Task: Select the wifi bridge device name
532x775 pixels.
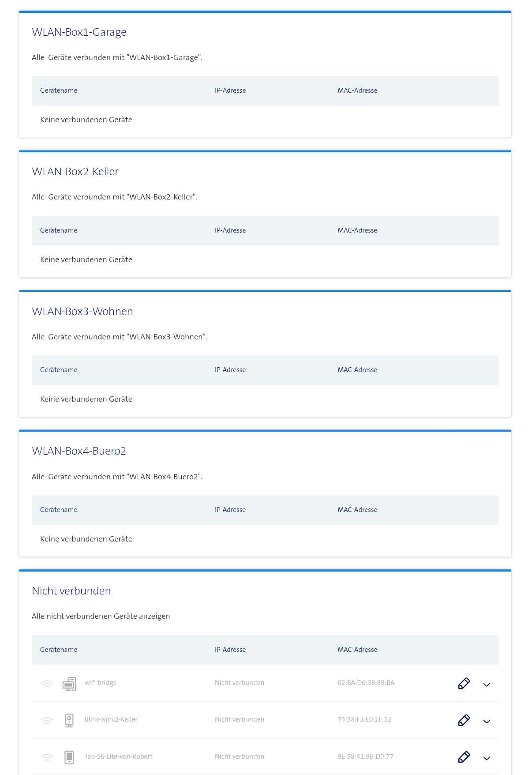Action: tap(101, 683)
